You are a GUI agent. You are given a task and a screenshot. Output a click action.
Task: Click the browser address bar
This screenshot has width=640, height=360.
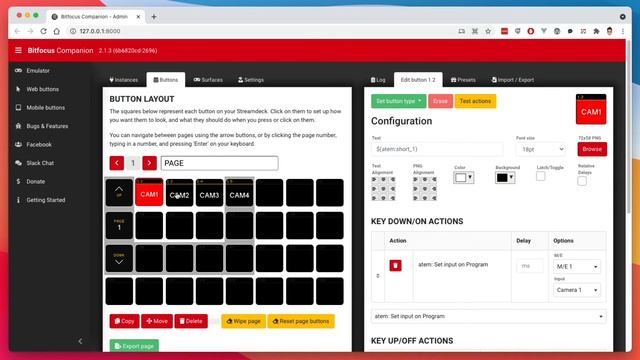pyautogui.click(x=261, y=31)
